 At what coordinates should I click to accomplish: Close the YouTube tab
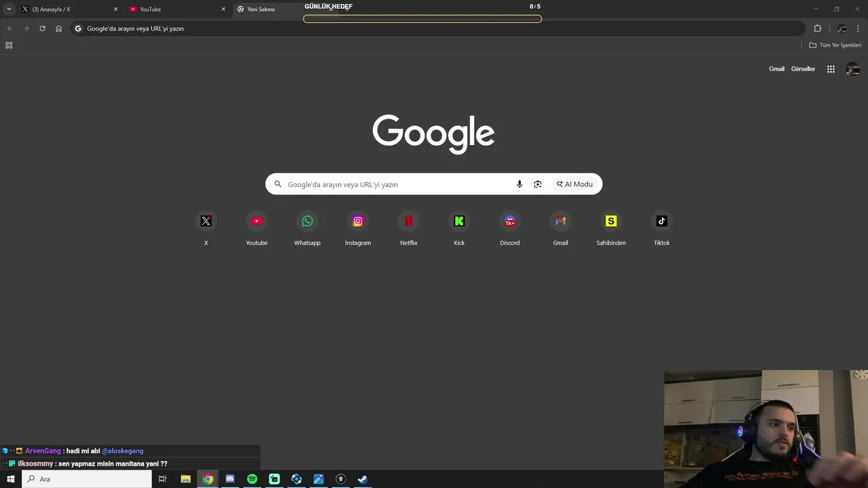click(x=223, y=9)
